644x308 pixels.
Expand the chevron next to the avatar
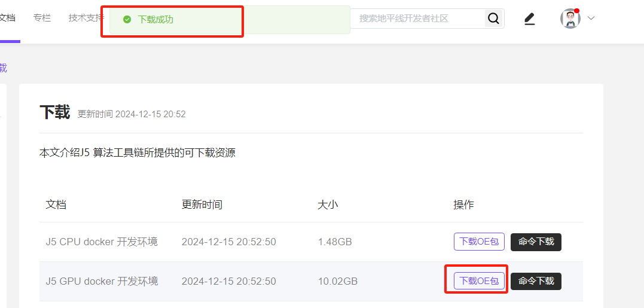click(591, 19)
